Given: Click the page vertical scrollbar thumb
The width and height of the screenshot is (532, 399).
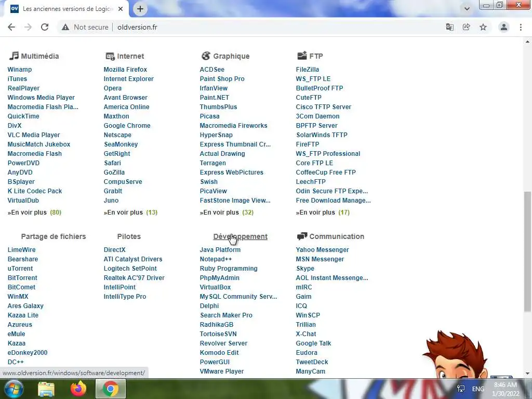Looking at the screenshot, I should pyautogui.click(x=527, y=251).
